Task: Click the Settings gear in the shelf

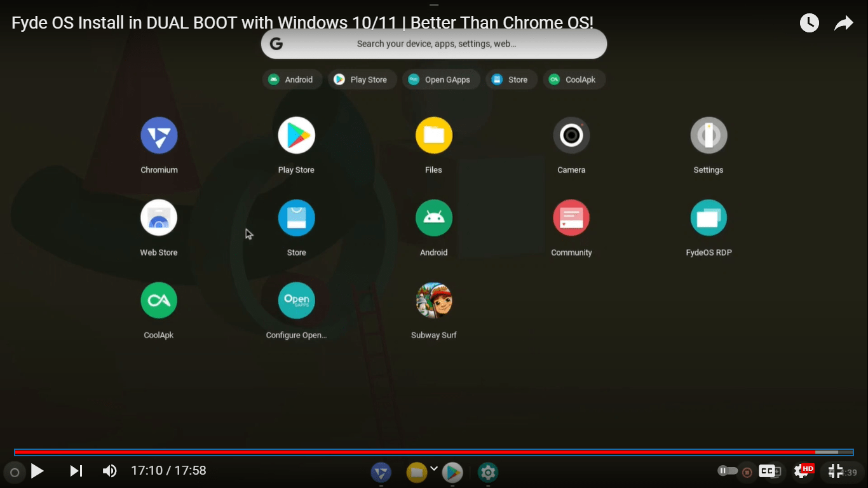Action: click(487, 472)
